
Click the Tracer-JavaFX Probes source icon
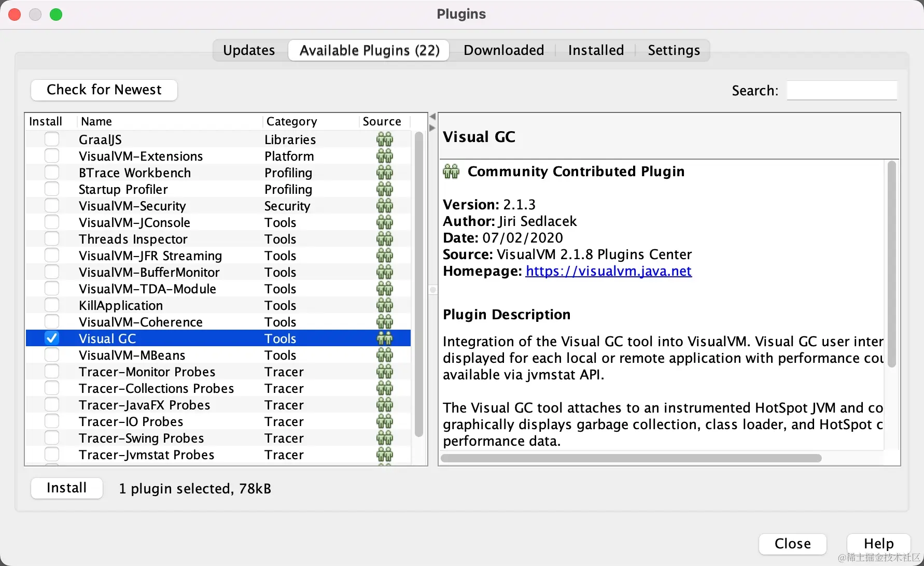click(x=385, y=405)
